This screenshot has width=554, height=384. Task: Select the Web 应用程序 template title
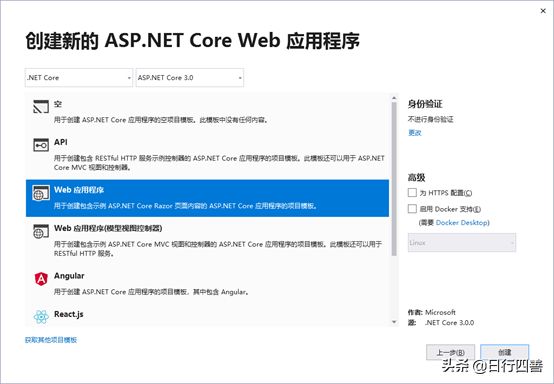click(x=79, y=190)
